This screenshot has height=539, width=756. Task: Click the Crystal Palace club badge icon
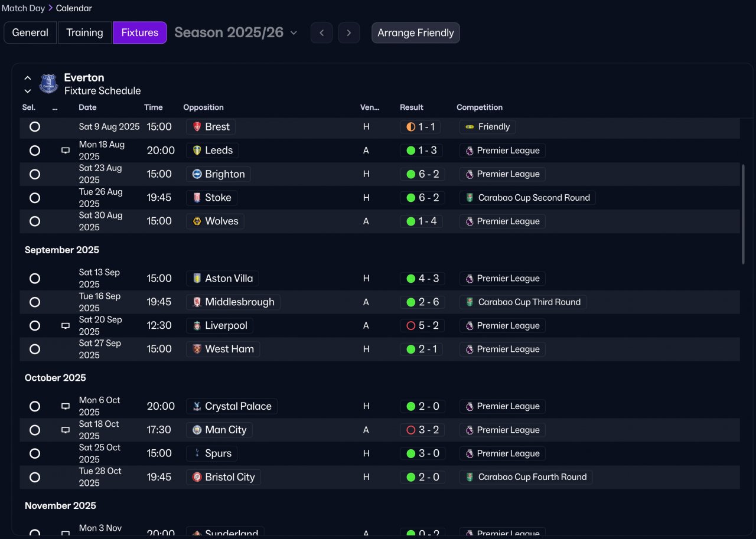click(x=197, y=407)
